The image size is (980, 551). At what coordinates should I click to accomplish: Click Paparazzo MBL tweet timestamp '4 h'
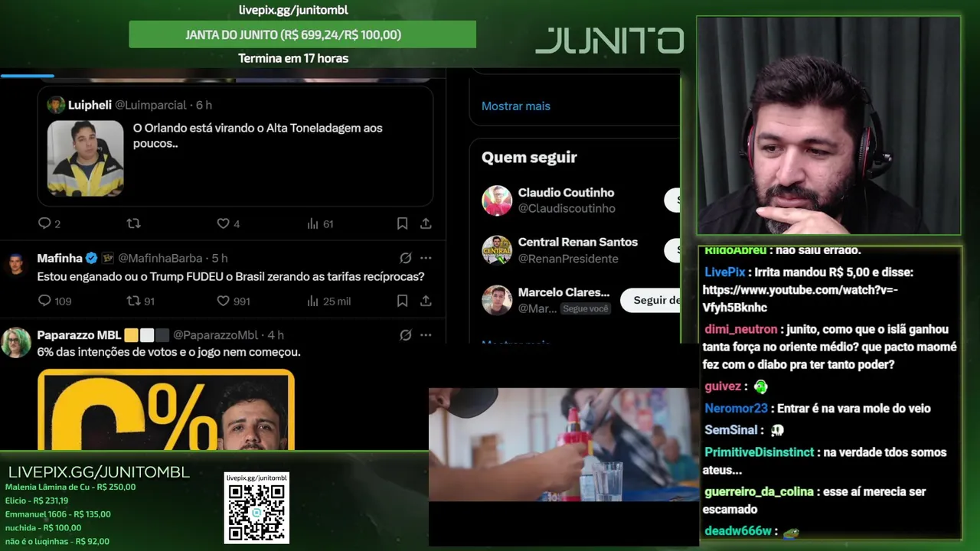click(276, 334)
